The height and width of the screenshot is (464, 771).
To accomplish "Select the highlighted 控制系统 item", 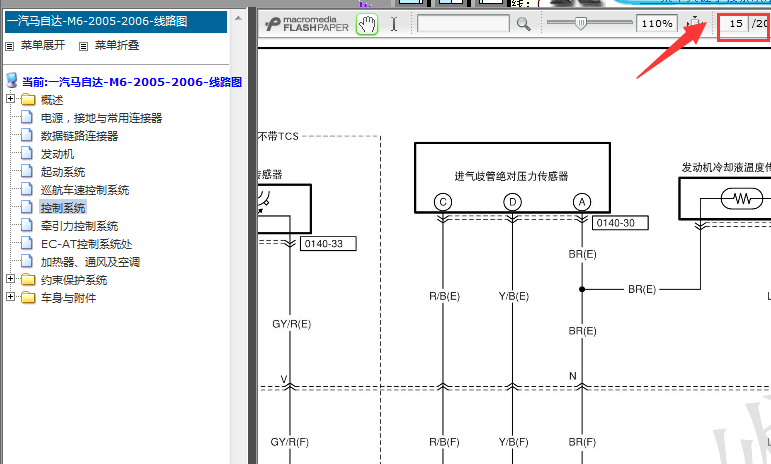I will tap(63, 208).
